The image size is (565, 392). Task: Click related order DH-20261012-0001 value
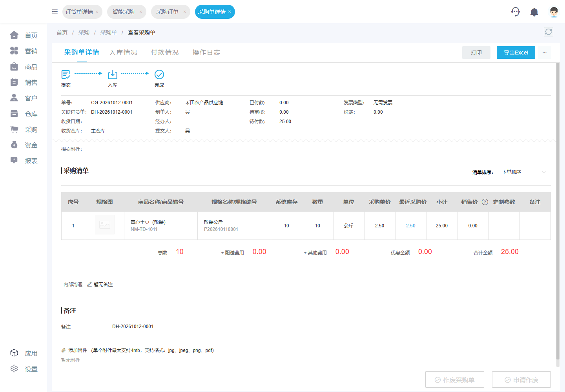[112, 112]
